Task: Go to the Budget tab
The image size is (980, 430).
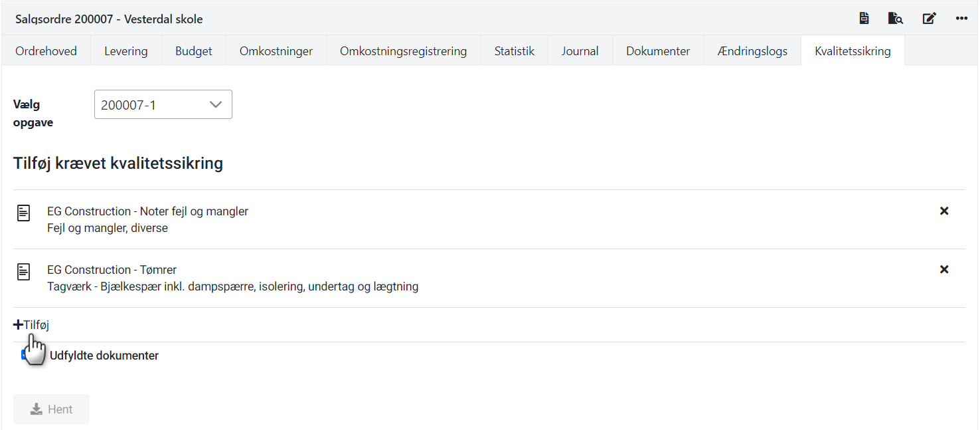Action: [x=194, y=51]
